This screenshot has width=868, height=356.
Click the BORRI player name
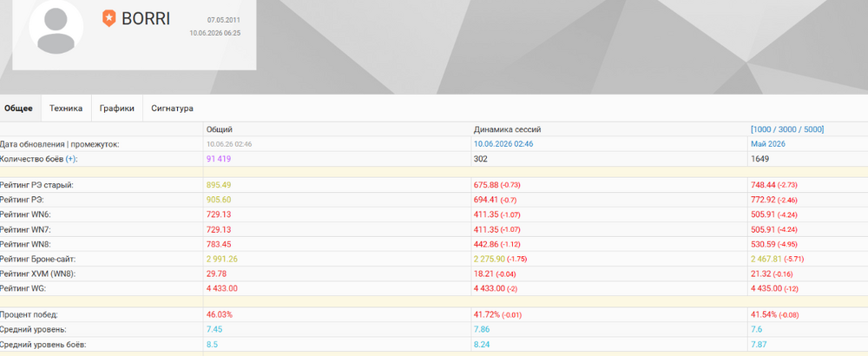146,18
